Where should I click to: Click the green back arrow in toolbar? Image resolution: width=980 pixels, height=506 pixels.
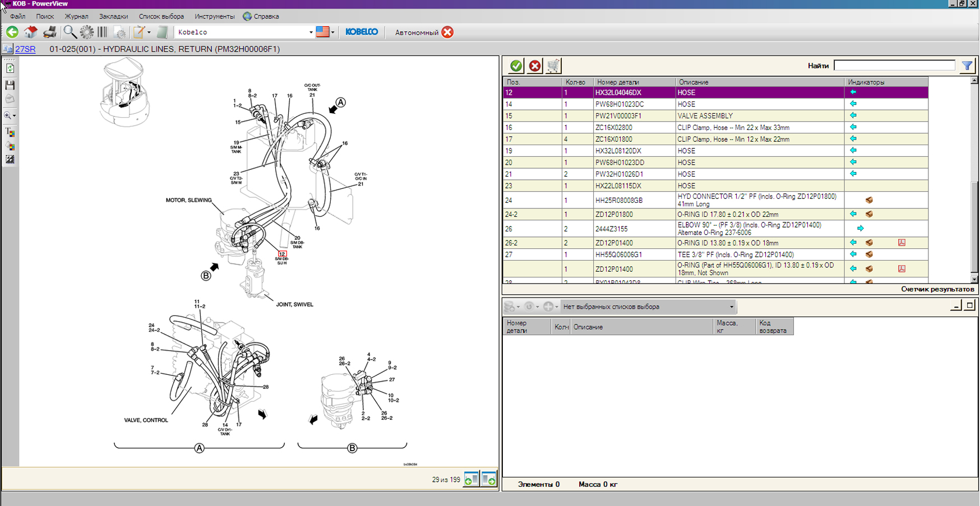[12, 32]
